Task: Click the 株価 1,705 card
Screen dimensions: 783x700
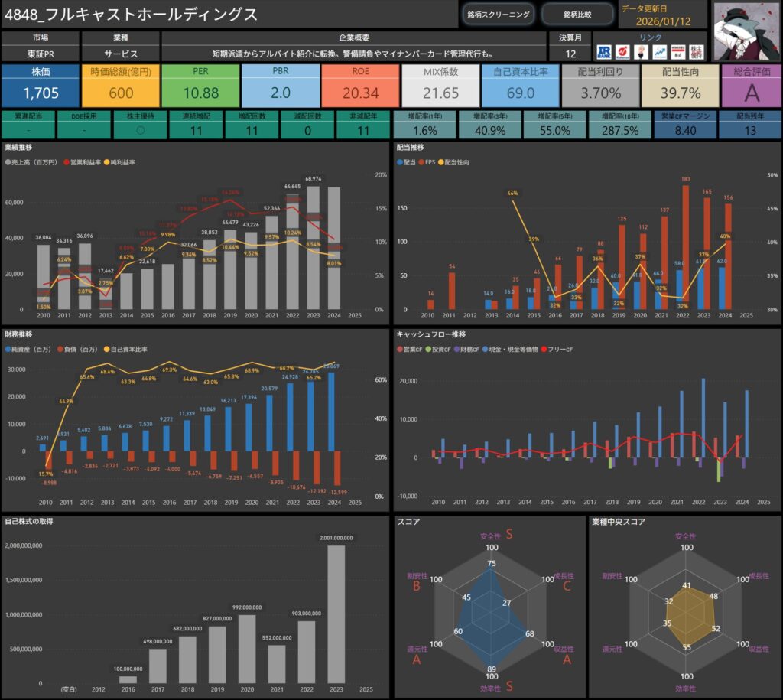Action: pyautogui.click(x=40, y=86)
